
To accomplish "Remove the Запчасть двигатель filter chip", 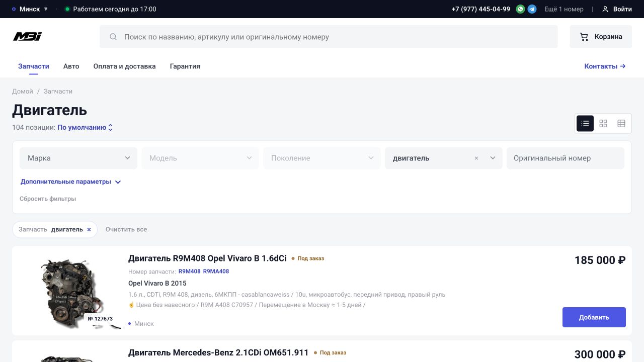I will (89, 229).
